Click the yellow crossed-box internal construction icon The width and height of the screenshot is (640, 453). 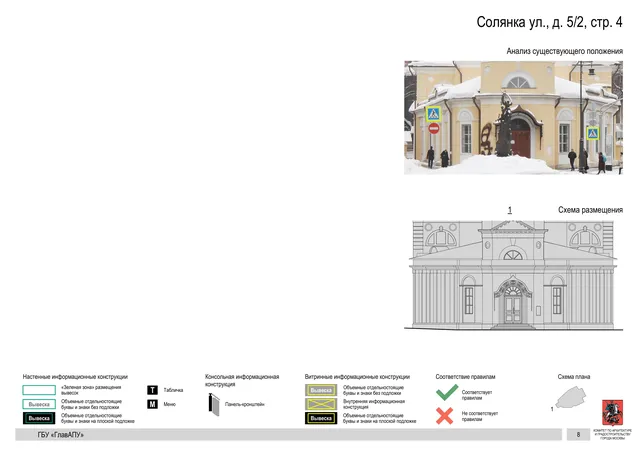[x=321, y=404]
